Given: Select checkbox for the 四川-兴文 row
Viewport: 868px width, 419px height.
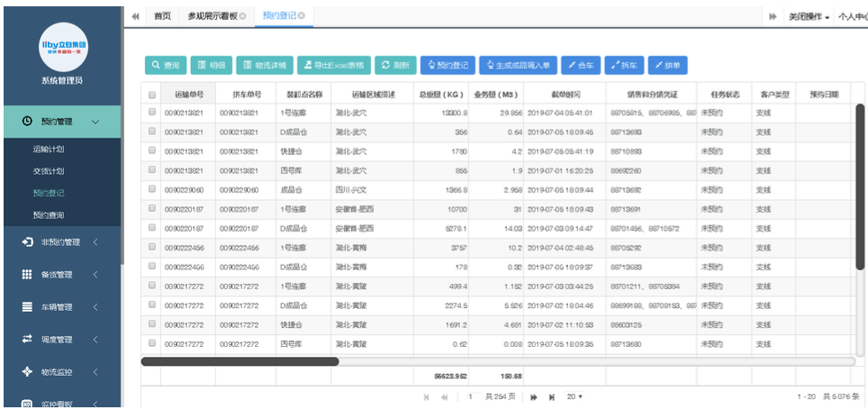Looking at the screenshot, I should 152,190.
